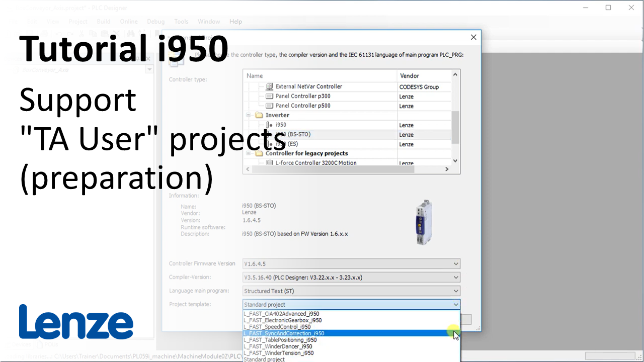Collapse the Inverter tree group
This screenshot has height=362, width=644.
249,115
